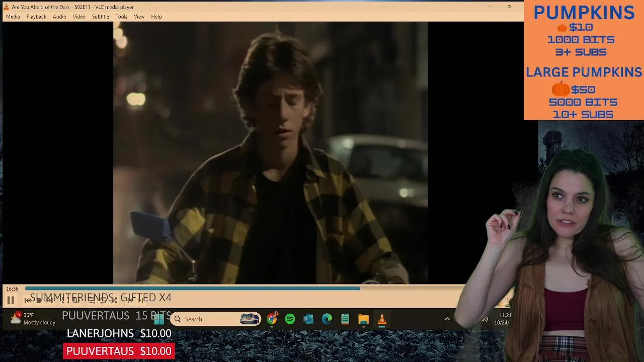Click the 10+ SUBS text
Viewport: 644px width, 362px height.
(583, 115)
